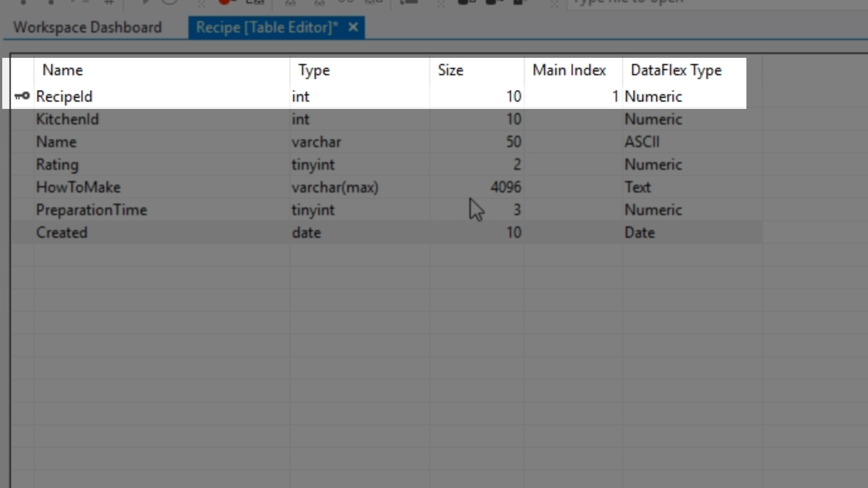Click the Type column header
868x488 pixels.
pos(314,70)
